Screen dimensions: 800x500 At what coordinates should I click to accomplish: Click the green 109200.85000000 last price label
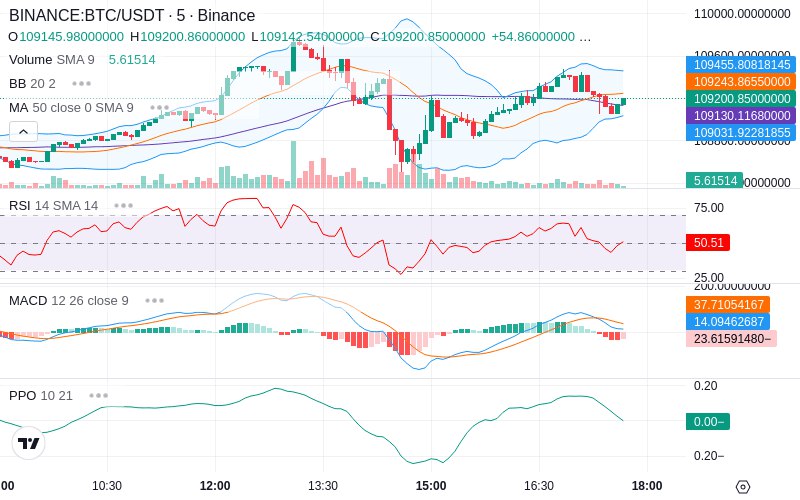tap(741, 98)
